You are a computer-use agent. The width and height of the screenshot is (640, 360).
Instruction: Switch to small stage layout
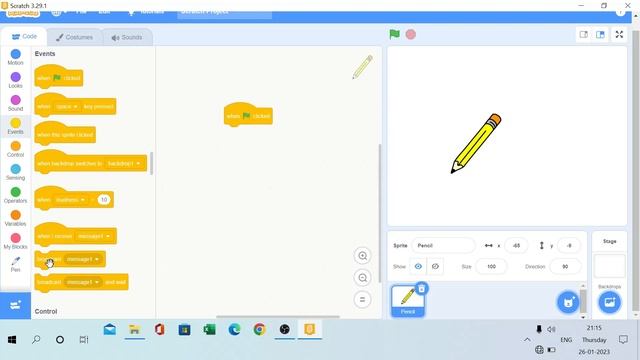(584, 35)
